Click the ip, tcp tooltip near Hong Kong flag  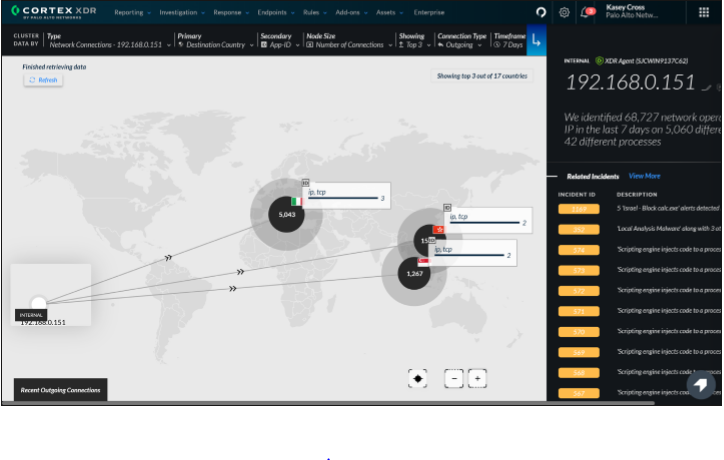click(488, 220)
